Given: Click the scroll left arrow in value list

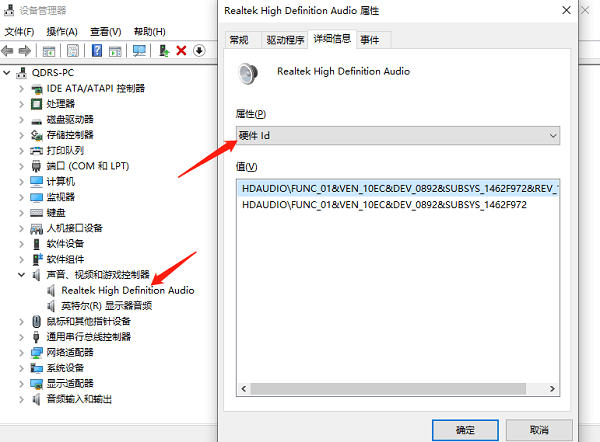Looking at the screenshot, I should coord(244,389).
